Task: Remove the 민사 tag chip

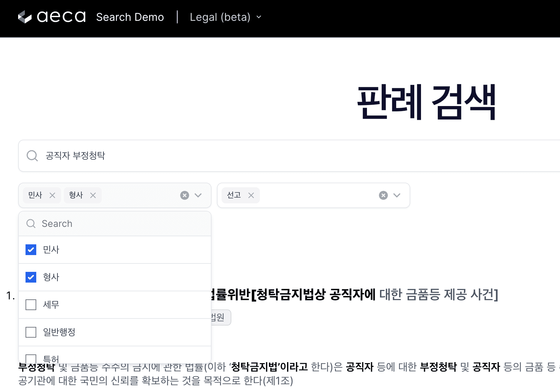Action: click(x=52, y=195)
